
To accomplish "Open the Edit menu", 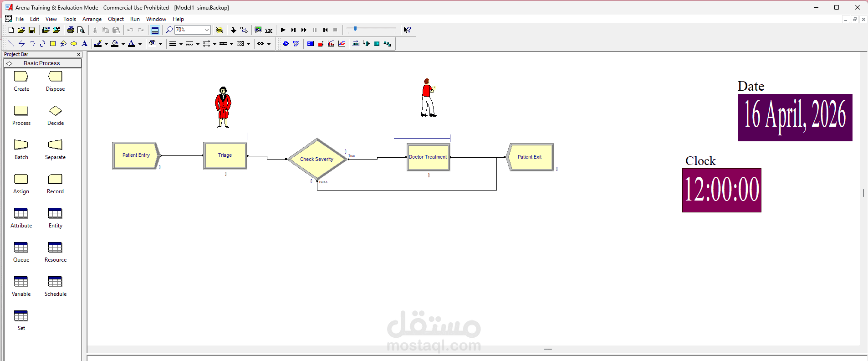I will (x=35, y=19).
